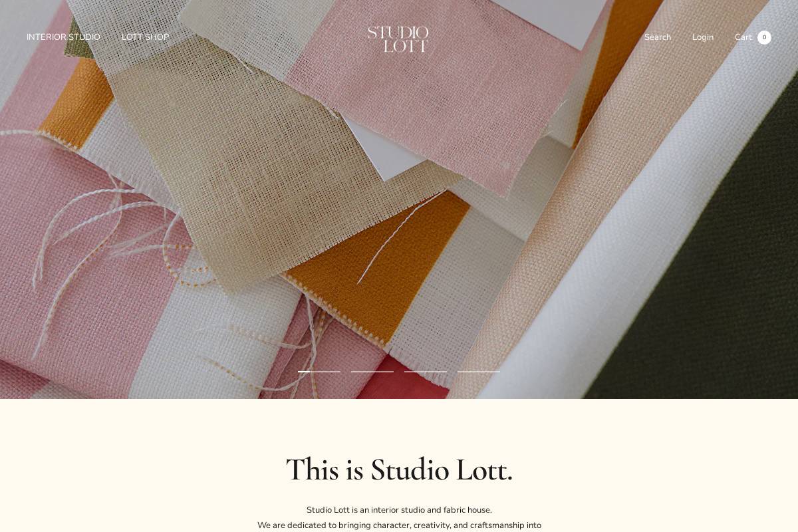Click the Studio Lott logo
798x532 pixels.
(x=398, y=39)
